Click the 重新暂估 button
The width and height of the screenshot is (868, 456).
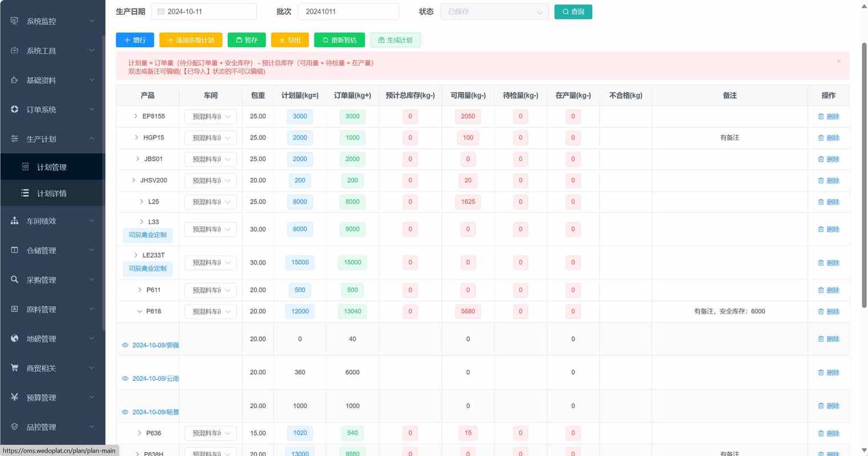[x=339, y=40]
